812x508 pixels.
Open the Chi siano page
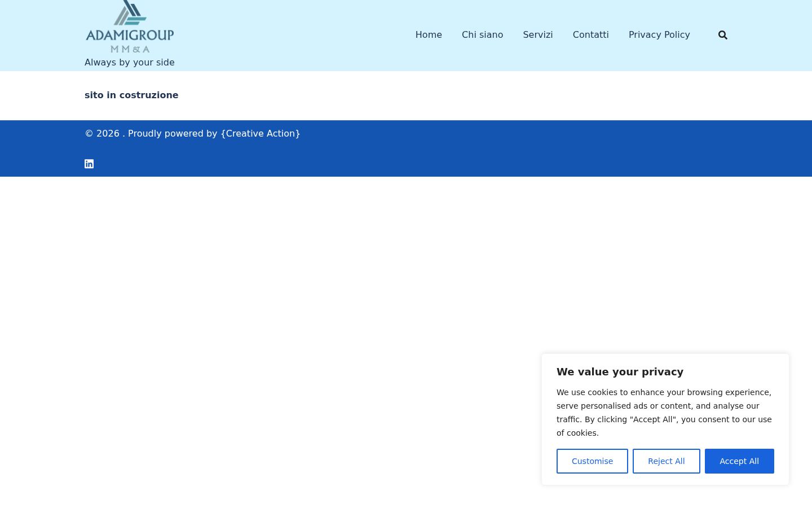[482, 35]
